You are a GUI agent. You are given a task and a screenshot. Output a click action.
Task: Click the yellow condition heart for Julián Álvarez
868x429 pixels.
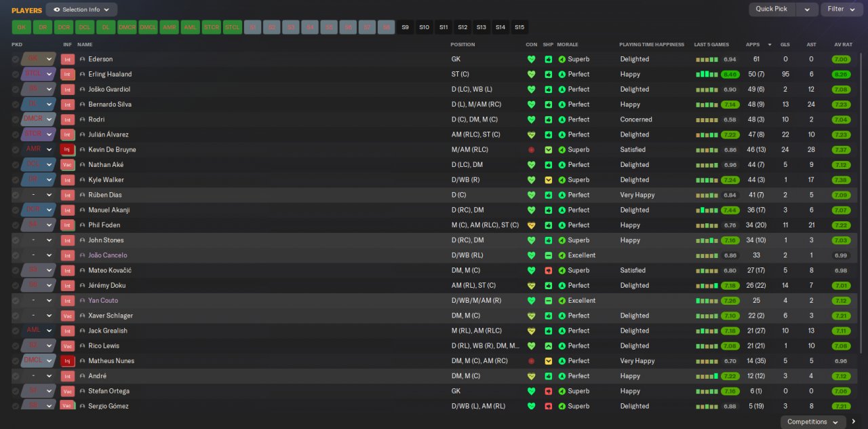(531, 134)
